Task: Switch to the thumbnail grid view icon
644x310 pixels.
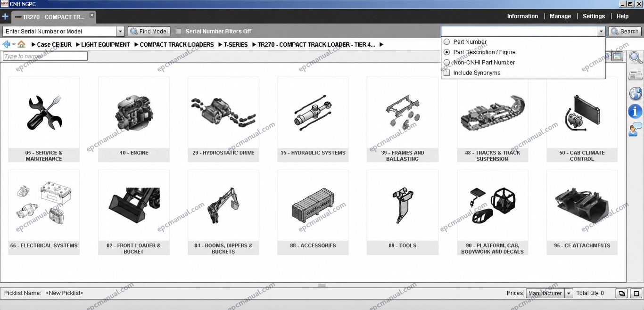Action: pos(618,57)
